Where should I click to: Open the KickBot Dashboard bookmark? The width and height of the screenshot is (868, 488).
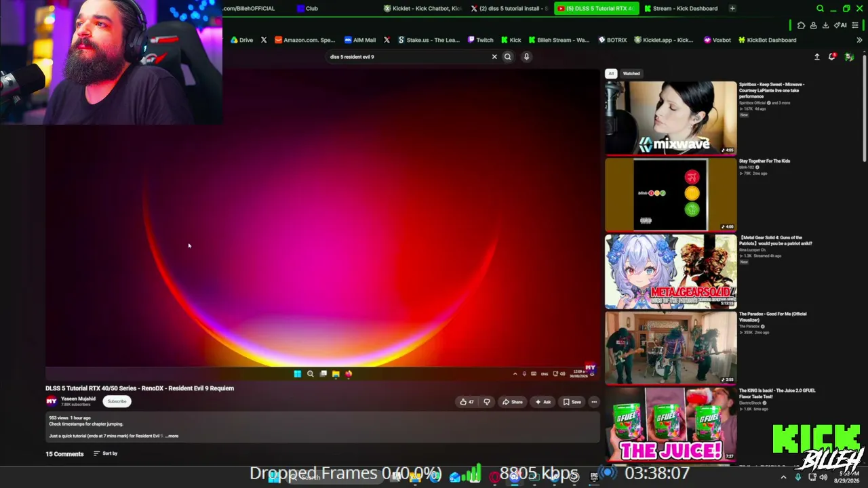pyautogui.click(x=767, y=40)
